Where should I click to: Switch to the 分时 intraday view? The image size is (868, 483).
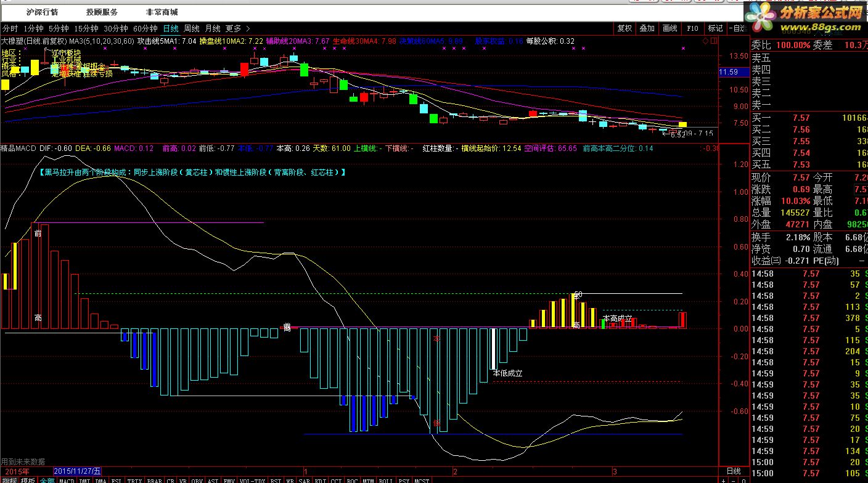coord(10,28)
